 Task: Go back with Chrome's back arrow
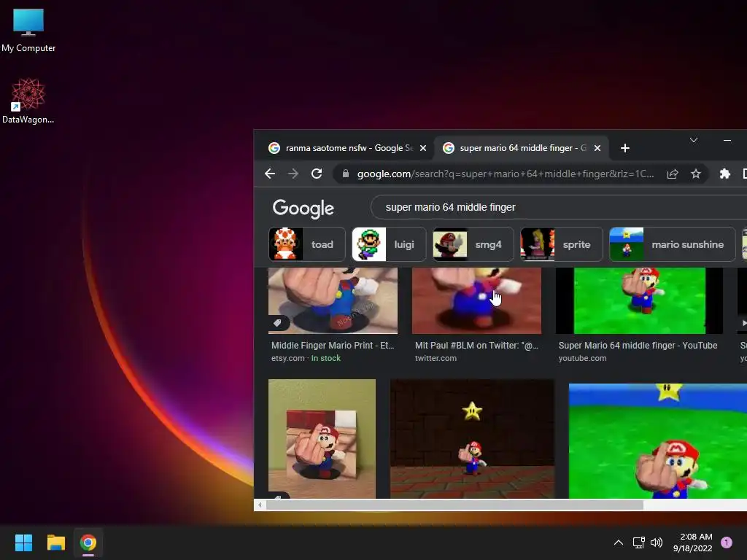(x=270, y=174)
